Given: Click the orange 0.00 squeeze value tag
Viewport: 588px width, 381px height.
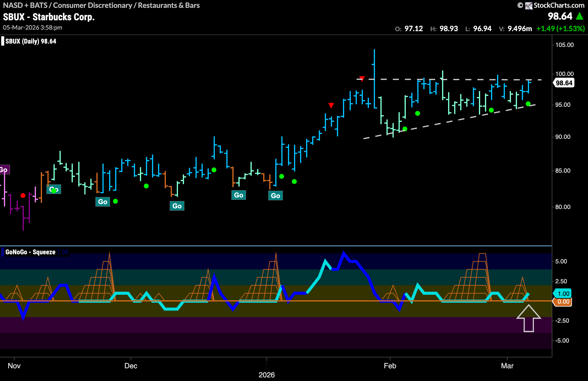Looking at the screenshot, I should pyautogui.click(x=563, y=302).
